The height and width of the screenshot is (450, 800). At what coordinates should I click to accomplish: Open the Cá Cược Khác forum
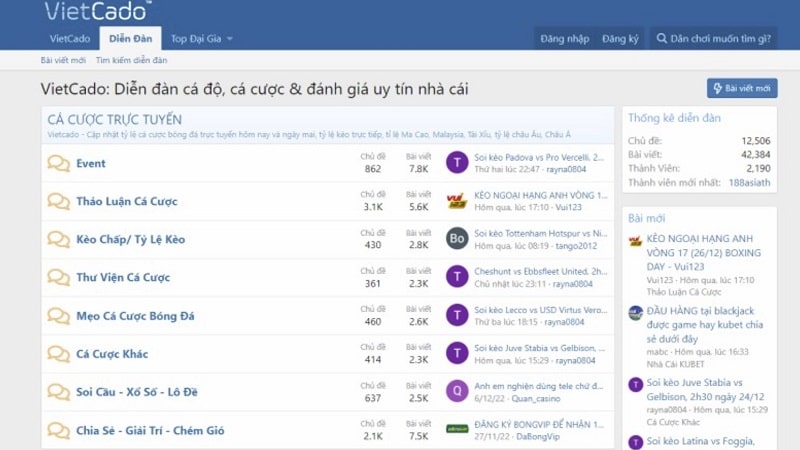pos(112,354)
